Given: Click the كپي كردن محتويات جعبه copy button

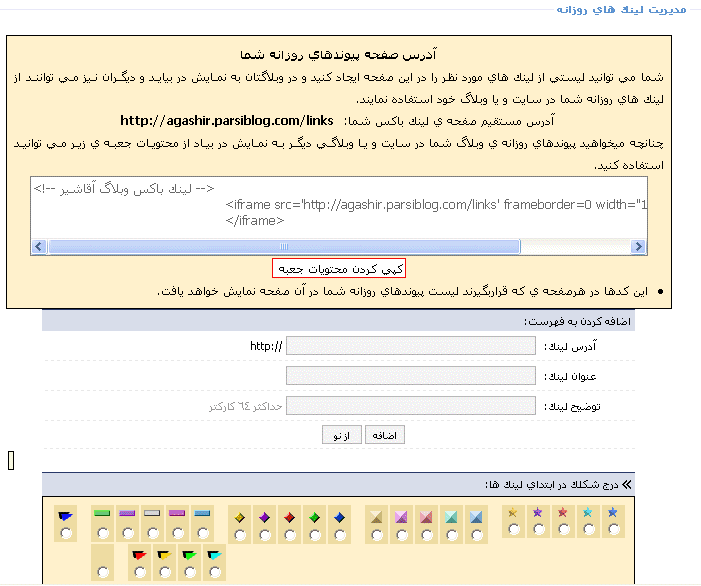Looking at the screenshot, I should tap(339, 268).
